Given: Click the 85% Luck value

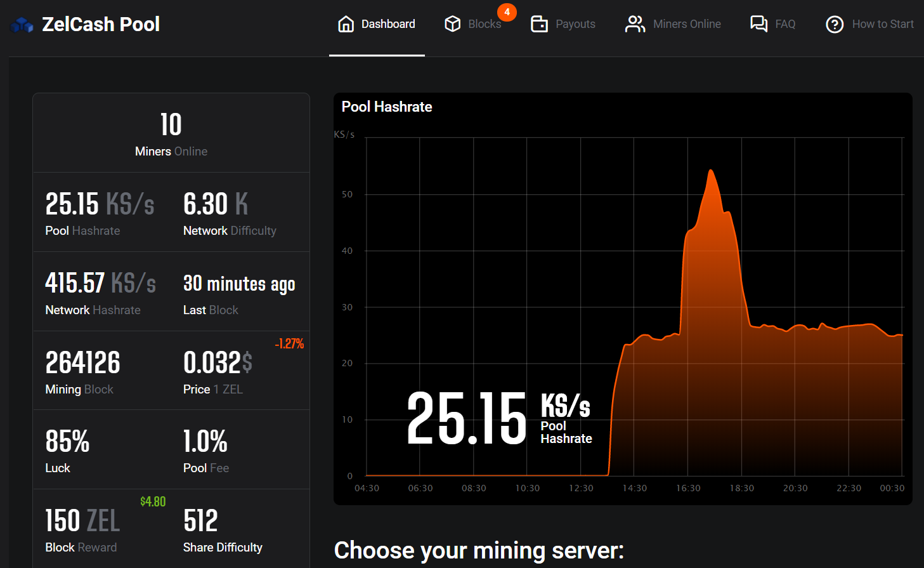Looking at the screenshot, I should 67,442.
